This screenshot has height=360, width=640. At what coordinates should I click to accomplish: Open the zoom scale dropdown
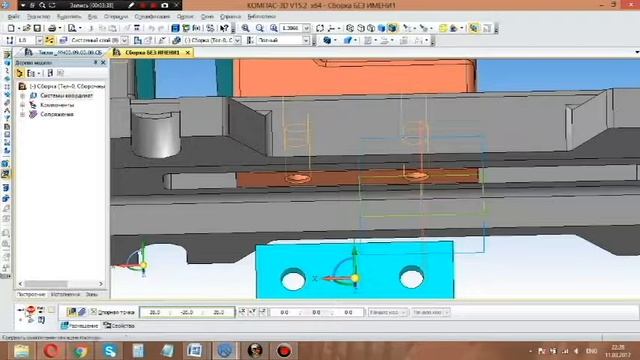click(x=307, y=28)
